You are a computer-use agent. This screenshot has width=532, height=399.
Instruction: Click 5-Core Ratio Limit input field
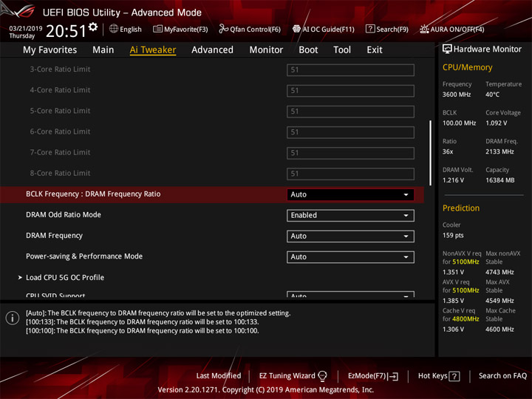[350, 112]
